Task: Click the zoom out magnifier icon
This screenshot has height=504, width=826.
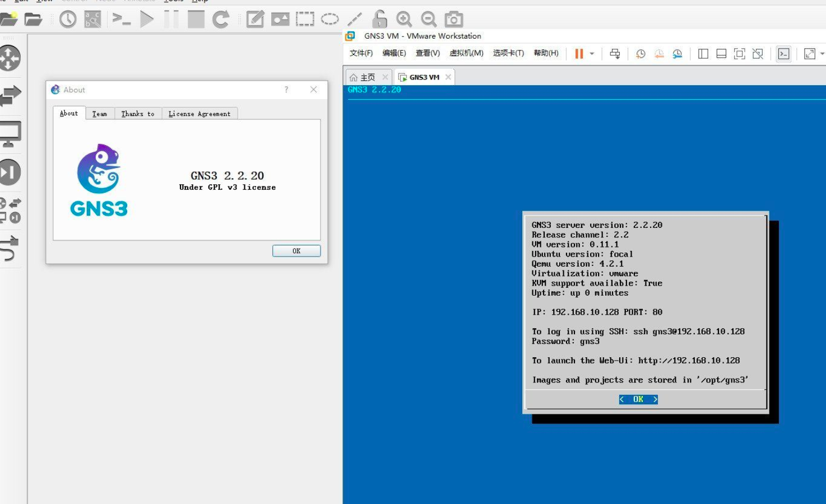Action: (429, 20)
